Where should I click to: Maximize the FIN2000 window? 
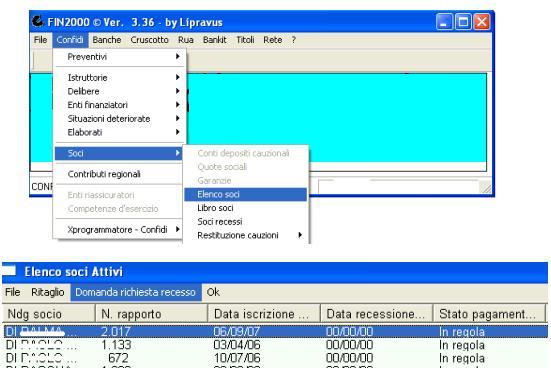coord(463,22)
